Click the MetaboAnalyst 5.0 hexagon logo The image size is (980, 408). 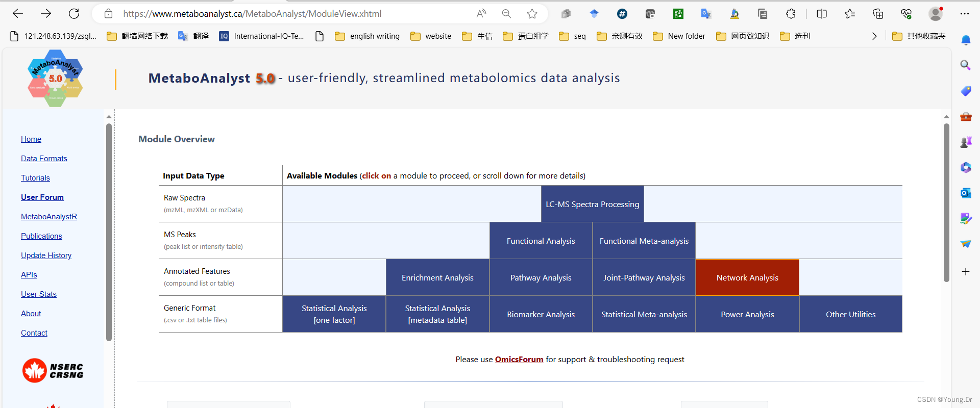(55, 78)
